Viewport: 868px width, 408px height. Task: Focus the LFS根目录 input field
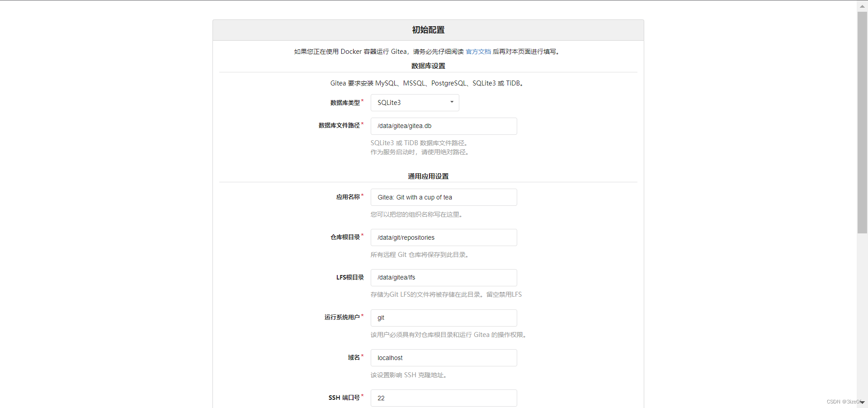click(443, 278)
